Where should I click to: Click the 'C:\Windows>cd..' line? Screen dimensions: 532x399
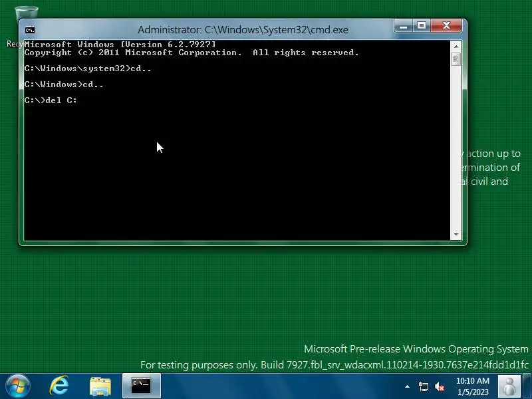tap(64, 84)
